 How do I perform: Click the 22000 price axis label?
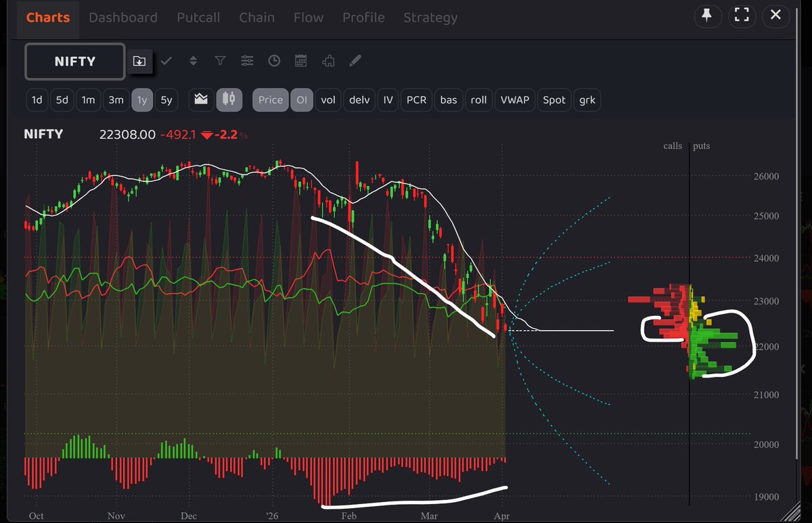click(766, 346)
